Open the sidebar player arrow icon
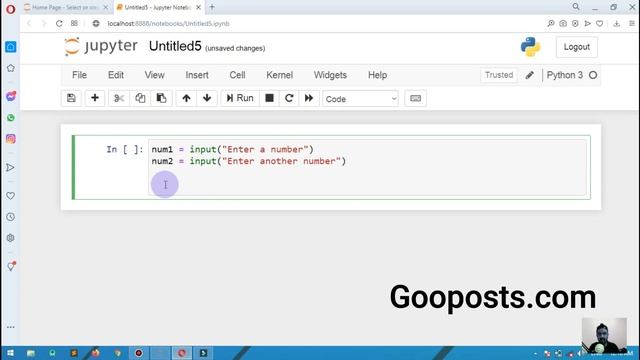 pos(11,167)
